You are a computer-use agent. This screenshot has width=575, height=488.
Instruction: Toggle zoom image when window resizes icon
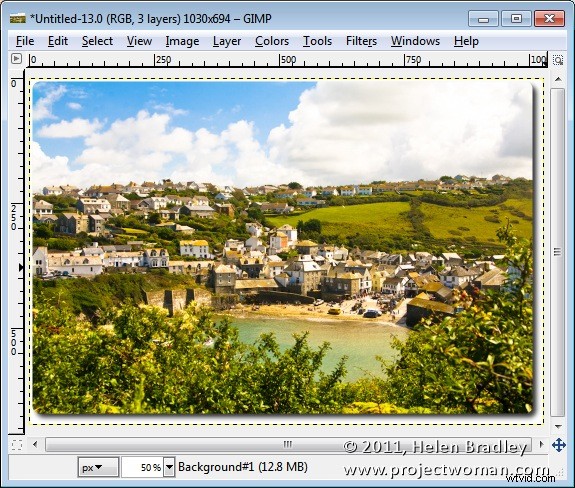click(558, 60)
